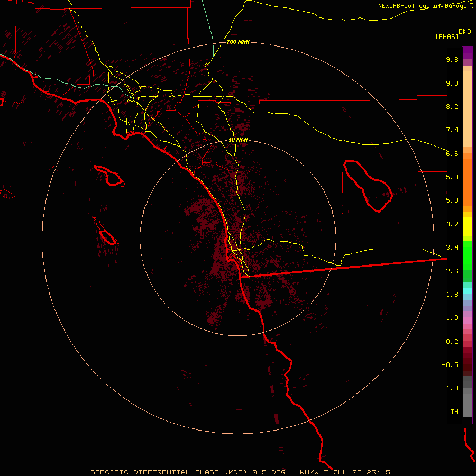Click the 5.0 legend value

[x=452, y=200]
